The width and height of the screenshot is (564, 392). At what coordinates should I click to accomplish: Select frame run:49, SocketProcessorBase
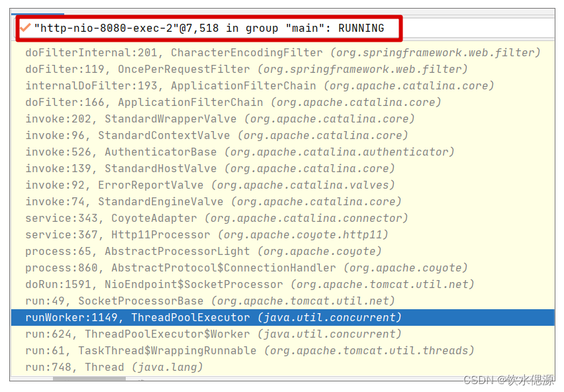pos(283,301)
